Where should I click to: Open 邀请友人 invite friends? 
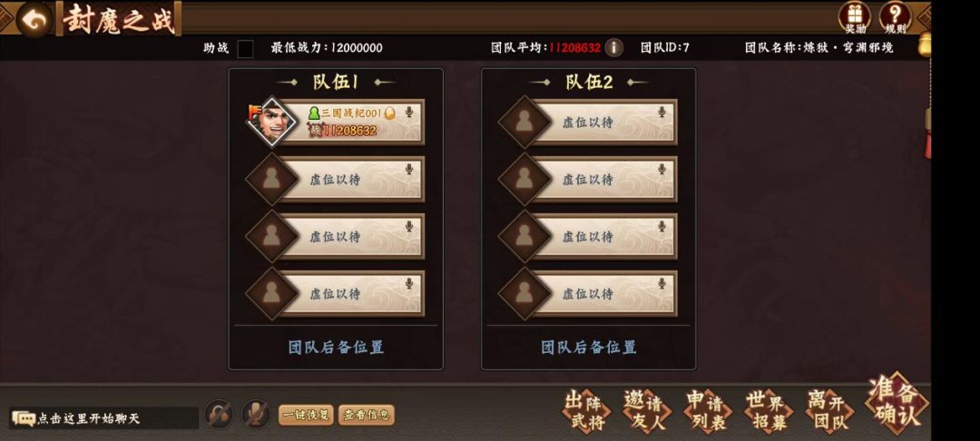[x=646, y=412]
